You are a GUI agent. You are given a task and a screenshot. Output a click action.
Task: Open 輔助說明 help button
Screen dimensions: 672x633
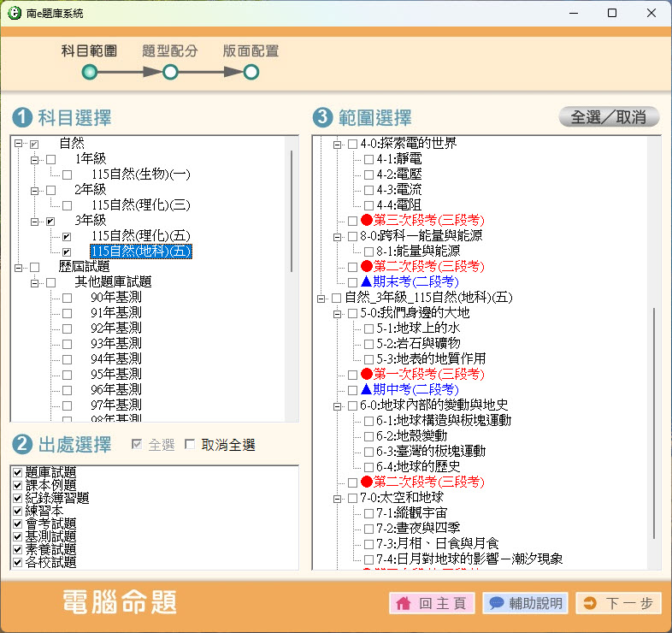[x=526, y=603]
